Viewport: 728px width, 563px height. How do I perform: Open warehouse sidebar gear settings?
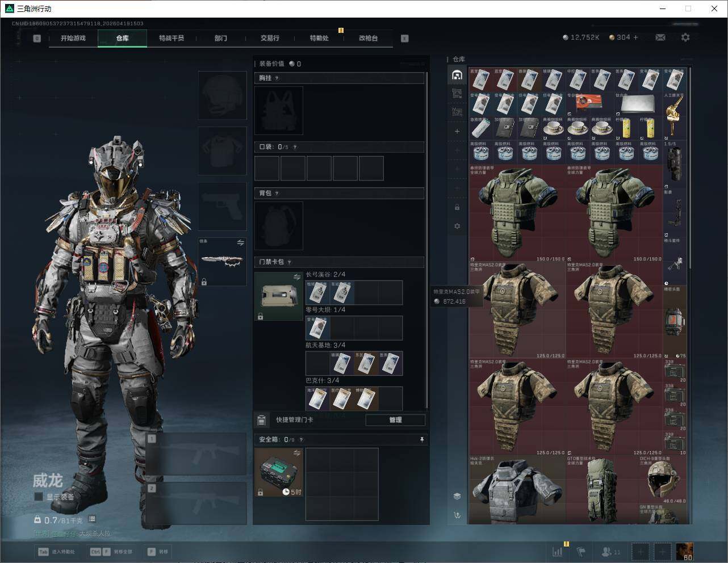tap(457, 226)
